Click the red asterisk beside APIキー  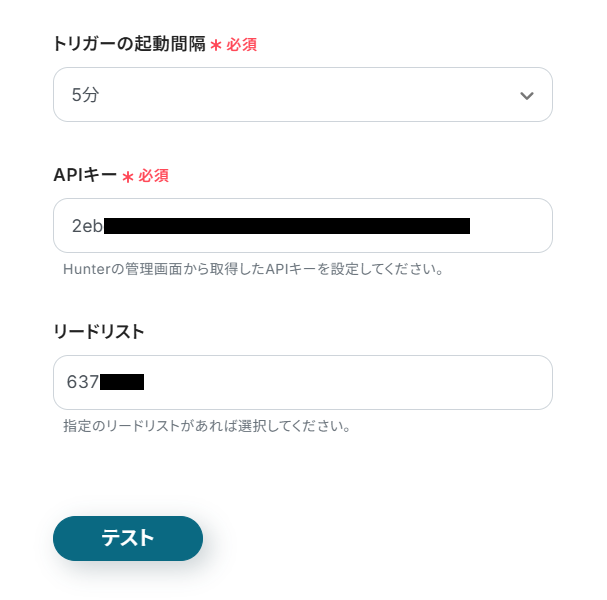tap(128, 176)
